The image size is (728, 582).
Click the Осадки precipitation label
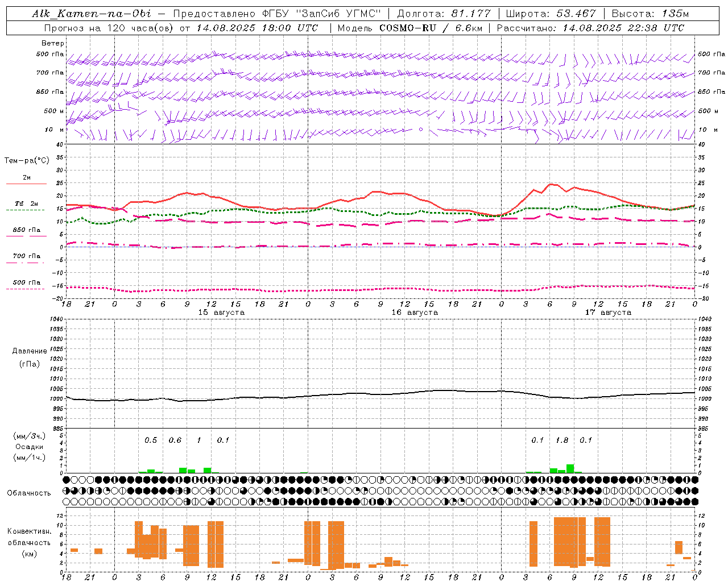tap(29, 447)
